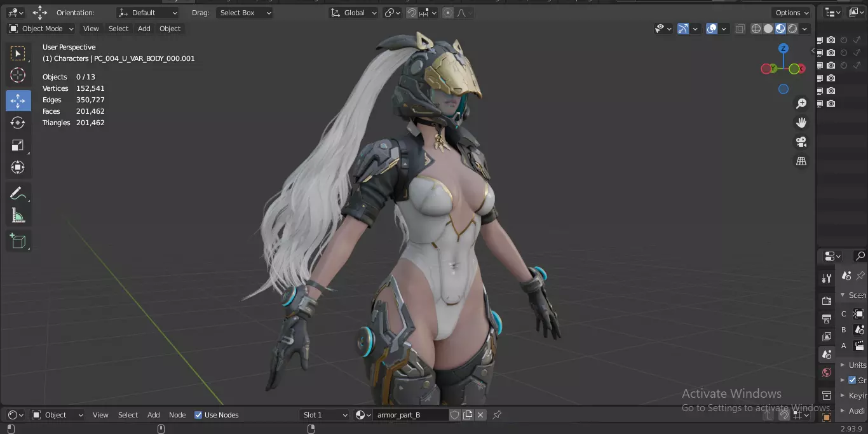Open the 3D viewport Object menu
868x434 pixels.
coord(170,29)
